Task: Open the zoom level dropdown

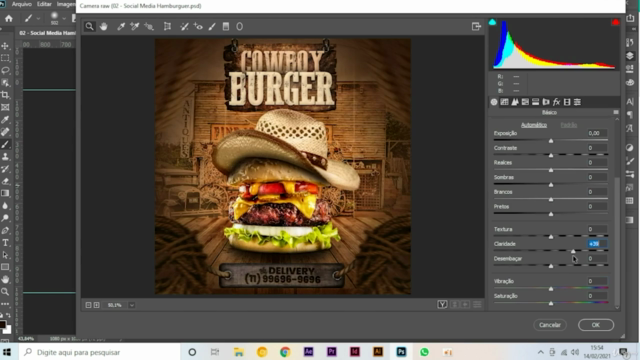Action: [132, 305]
